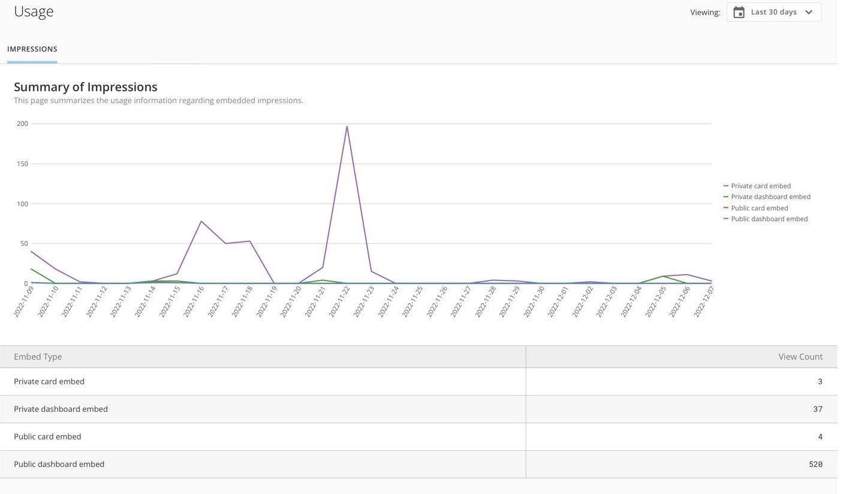This screenshot has height=494, width=868.
Task: Click the 200 y-axis label
Action: [x=22, y=123]
